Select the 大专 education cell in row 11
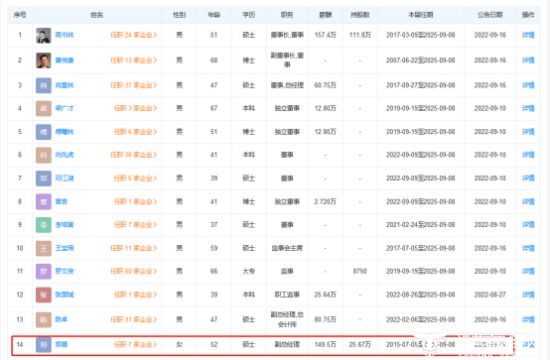 click(x=249, y=271)
